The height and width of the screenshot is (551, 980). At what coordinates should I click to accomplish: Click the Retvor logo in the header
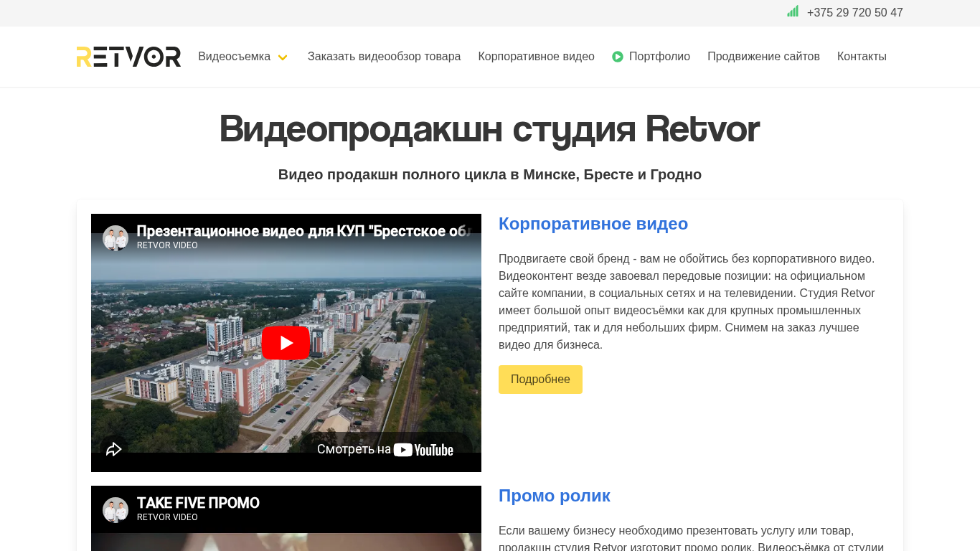[x=128, y=57]
